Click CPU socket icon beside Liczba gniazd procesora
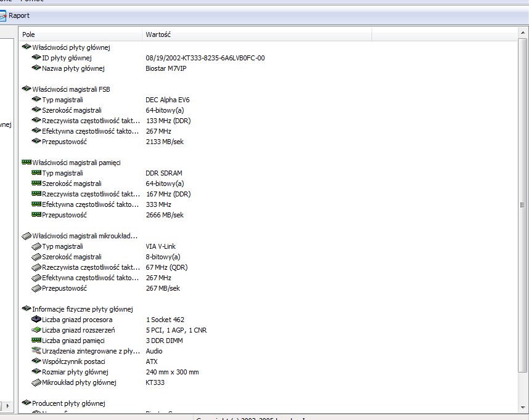The height and width of the screenshot is (420, 529). click(36, 319)
